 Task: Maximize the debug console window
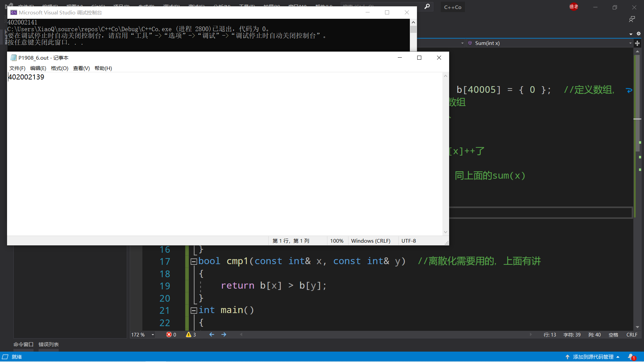(387, 12)
